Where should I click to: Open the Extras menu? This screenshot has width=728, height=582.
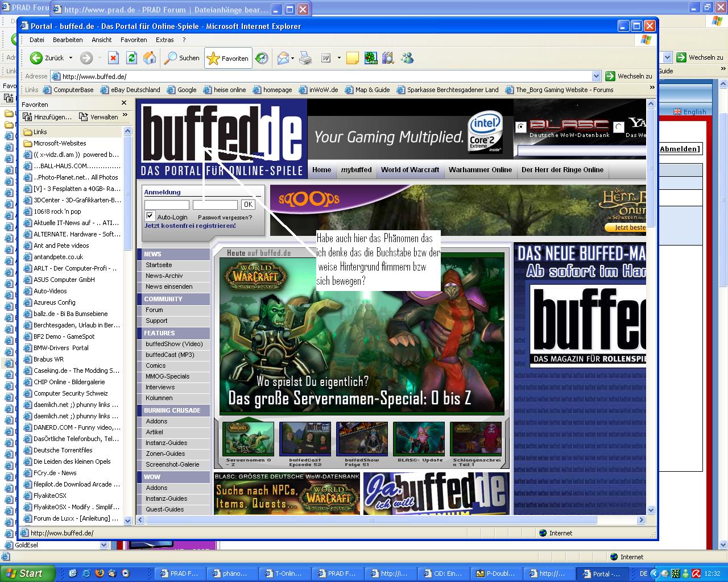coord(164,40)
